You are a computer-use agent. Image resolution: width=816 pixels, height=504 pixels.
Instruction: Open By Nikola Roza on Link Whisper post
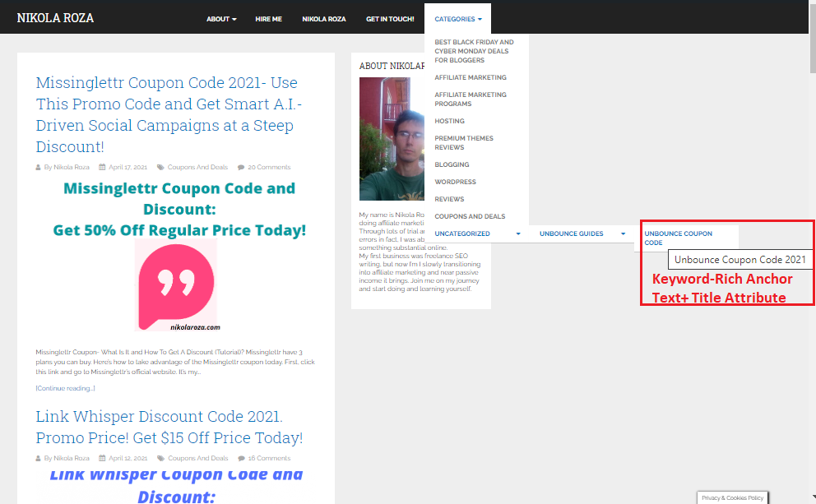coord(67,459)
